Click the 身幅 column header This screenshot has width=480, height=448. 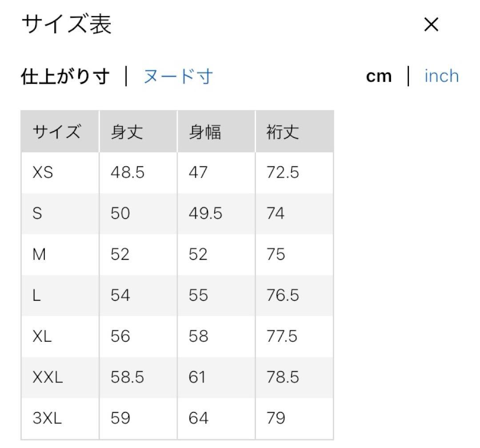(x=205, y=132)
